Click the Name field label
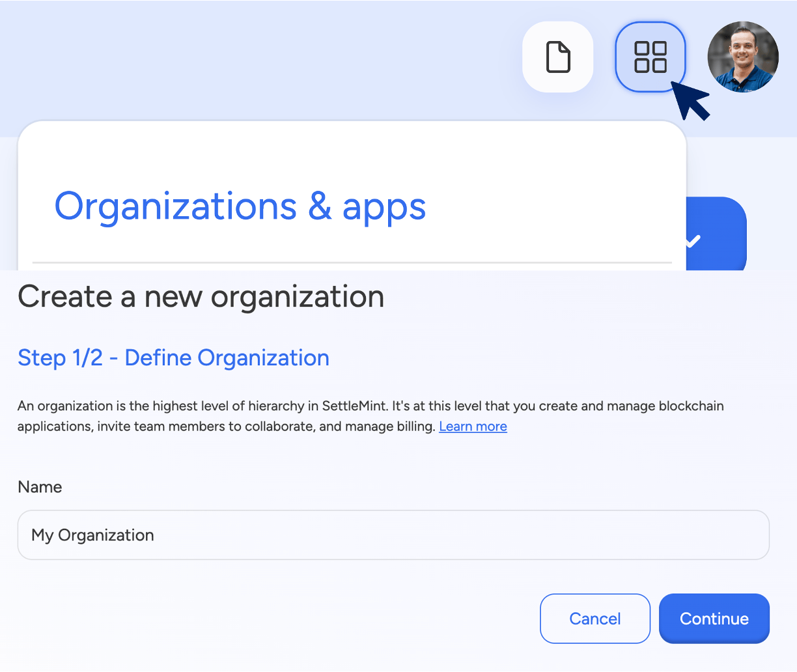The height and width of the screenshot is (672, 797). 40,487
